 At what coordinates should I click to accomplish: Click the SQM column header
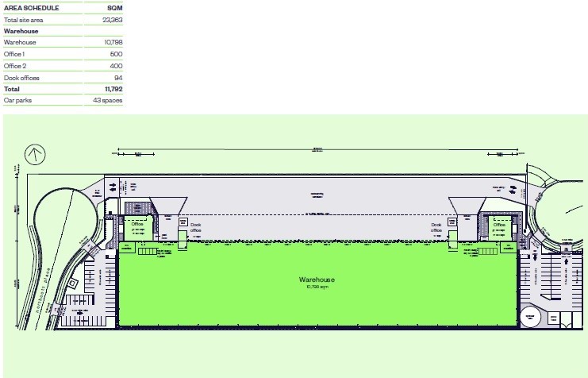pos(114,9)
